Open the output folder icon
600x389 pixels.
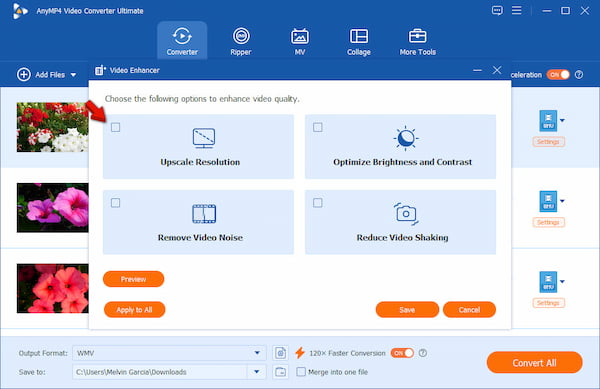click(x=280, y=372)
